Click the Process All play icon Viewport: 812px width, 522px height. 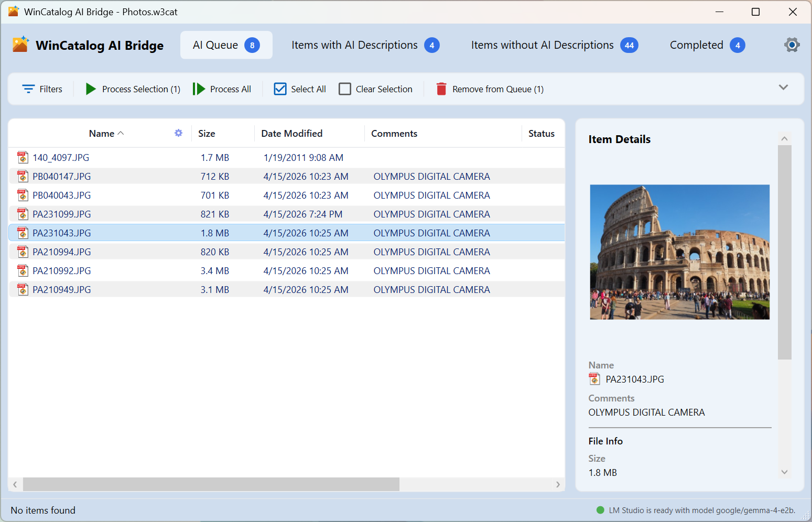pyautogui.click(x=199, y=89)
